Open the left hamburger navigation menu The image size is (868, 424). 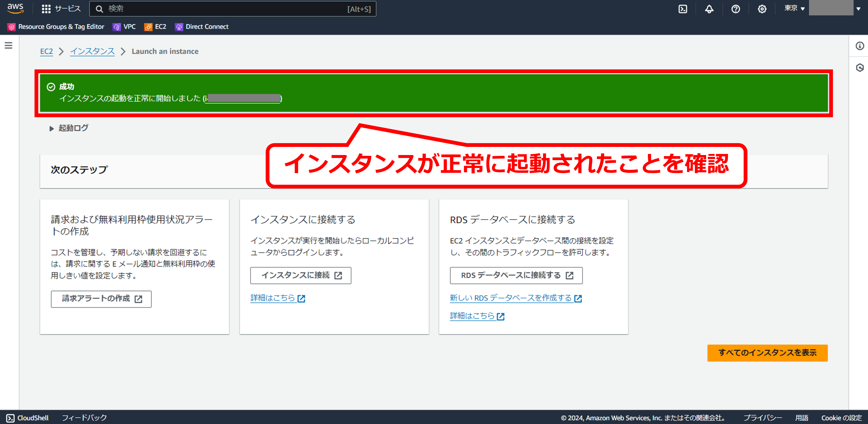8,45
